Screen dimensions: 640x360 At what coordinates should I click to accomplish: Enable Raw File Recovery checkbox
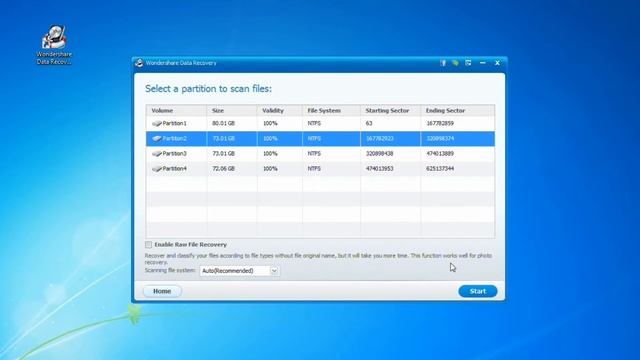(148, 244)
